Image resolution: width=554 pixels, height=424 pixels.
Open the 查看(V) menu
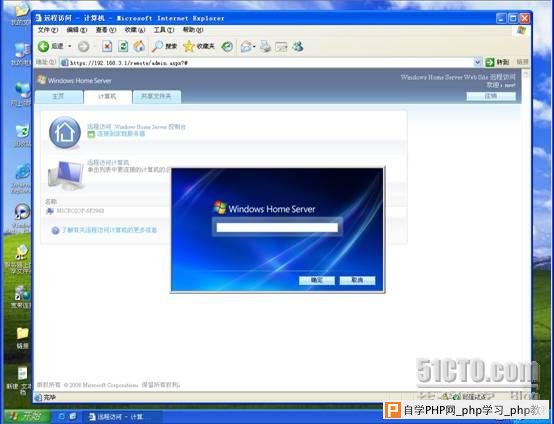(106, 30)
